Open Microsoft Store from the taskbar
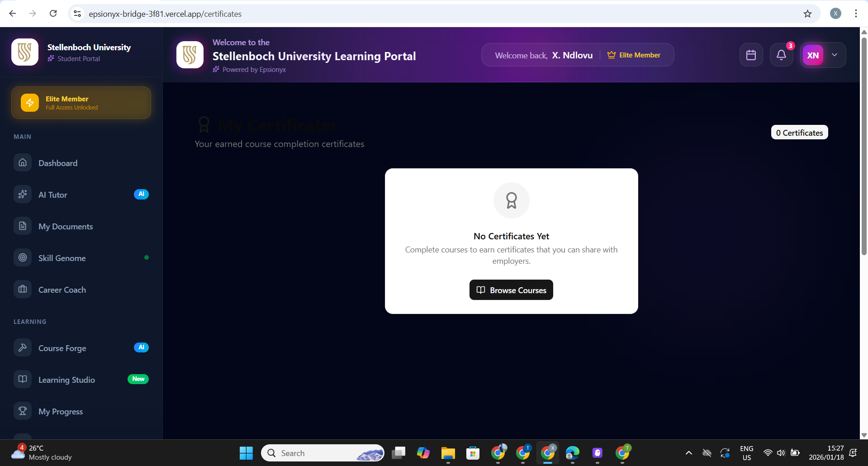This screenshot has height=466, width=868. pos(473,453)
